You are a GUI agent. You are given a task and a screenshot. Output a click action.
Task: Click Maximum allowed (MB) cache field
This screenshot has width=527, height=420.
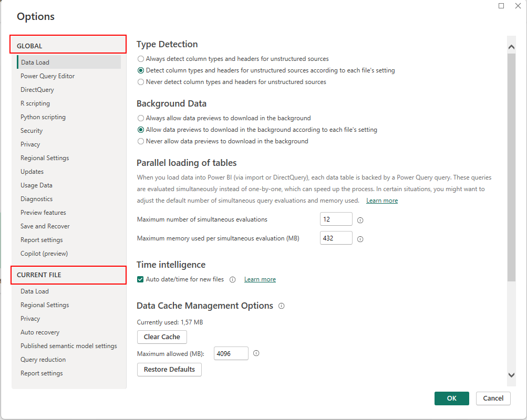pyautogui.click(x=231, y=353)
